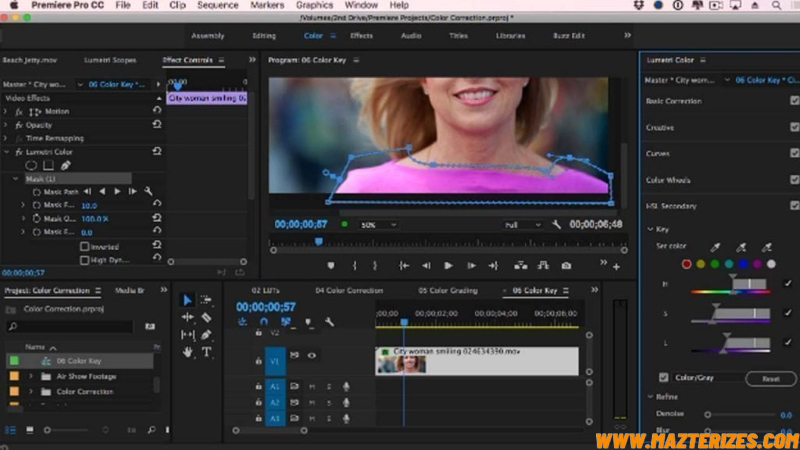
Task: Select the Pen tool in tools panel
Action: (x=206, y=335)
